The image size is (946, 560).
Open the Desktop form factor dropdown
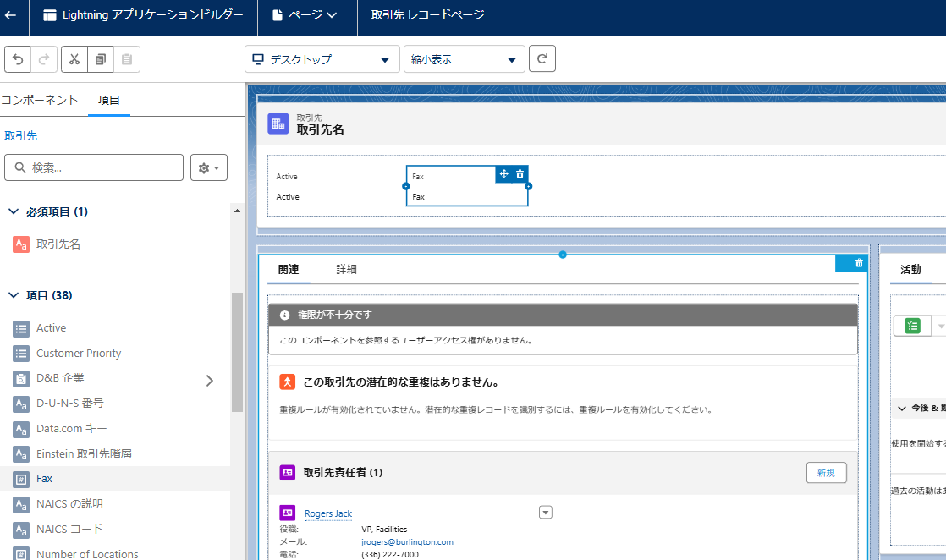point(322,59)
